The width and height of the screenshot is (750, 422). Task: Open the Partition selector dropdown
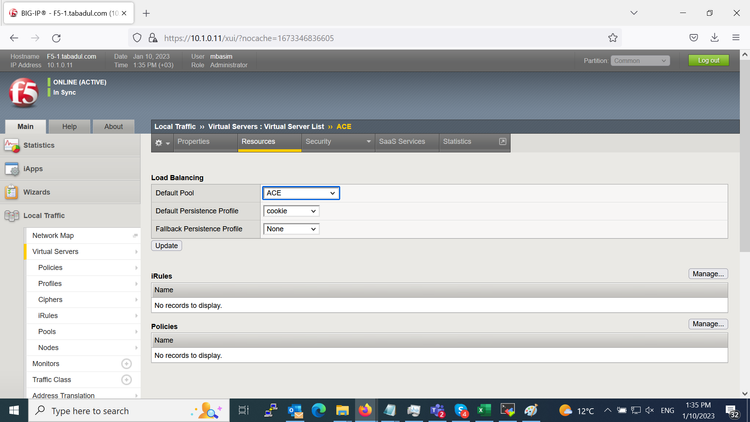tap(641, 61)
